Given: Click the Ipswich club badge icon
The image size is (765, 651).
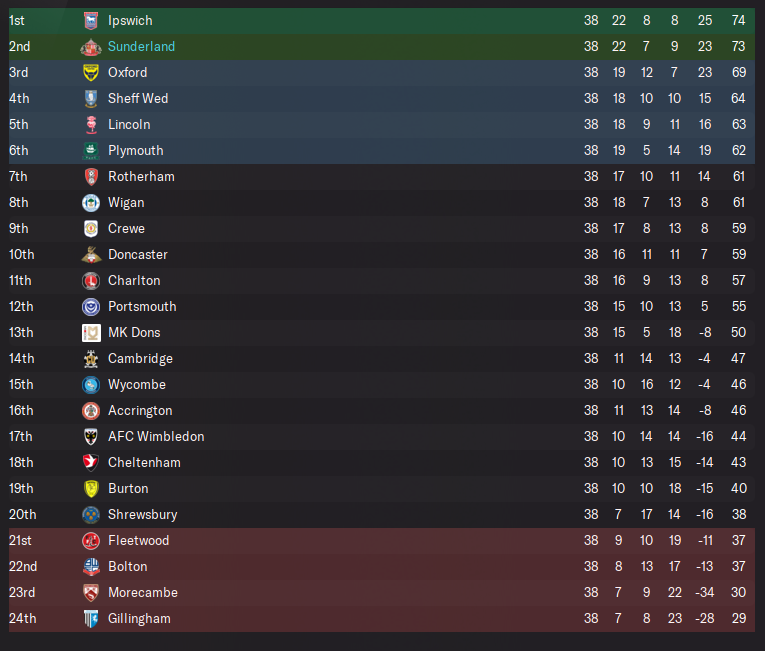Looking at the screenshot, I should [91, 20].
